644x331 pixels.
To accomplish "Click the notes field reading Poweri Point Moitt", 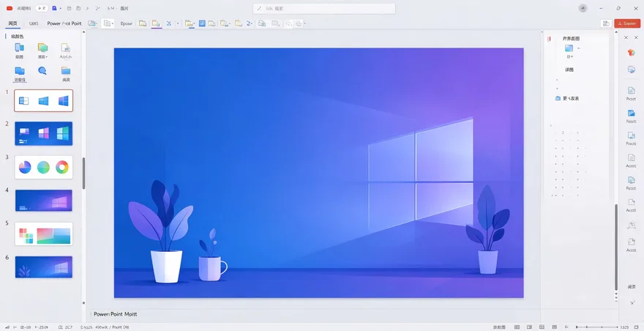I will tap(116, 314).
